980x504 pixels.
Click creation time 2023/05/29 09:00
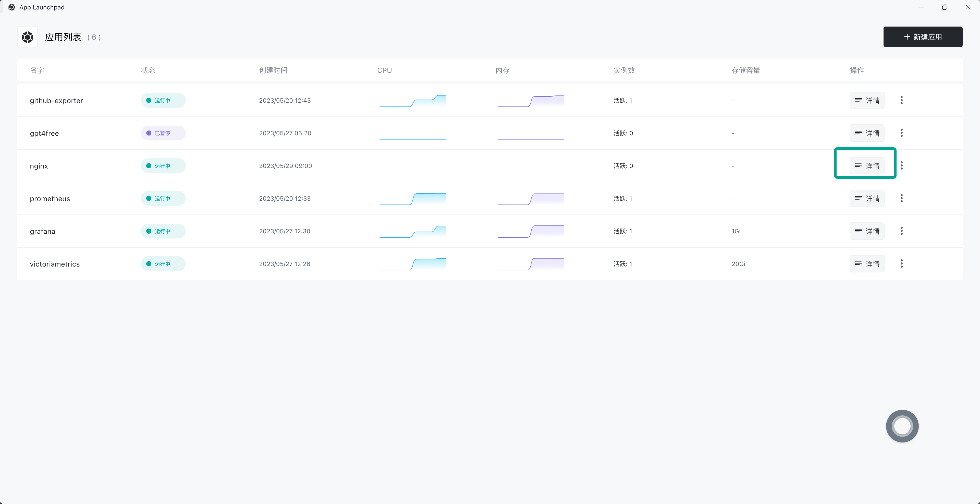(x=285, y=166)
